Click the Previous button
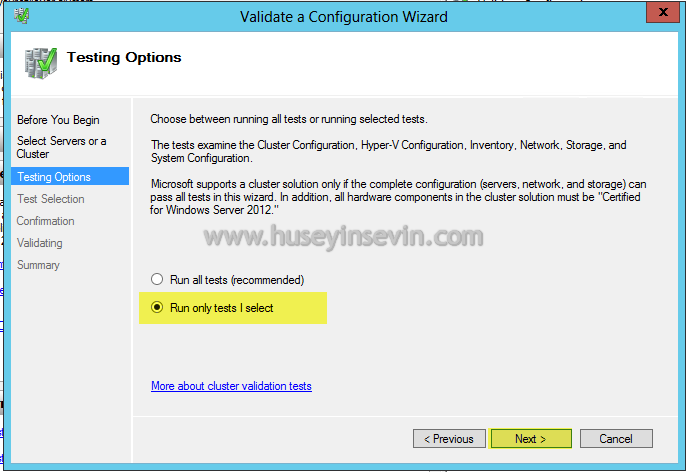The width and height of the screenshot is (686, 472). pos(449,438)
